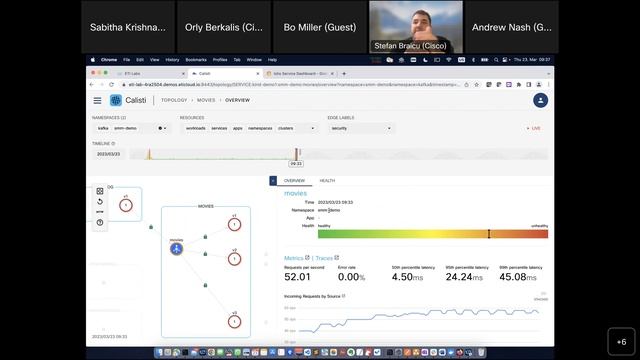The image size is (640, 360).
Task: Click the lock icon on the edge to v1
Action: coord(205,236)
